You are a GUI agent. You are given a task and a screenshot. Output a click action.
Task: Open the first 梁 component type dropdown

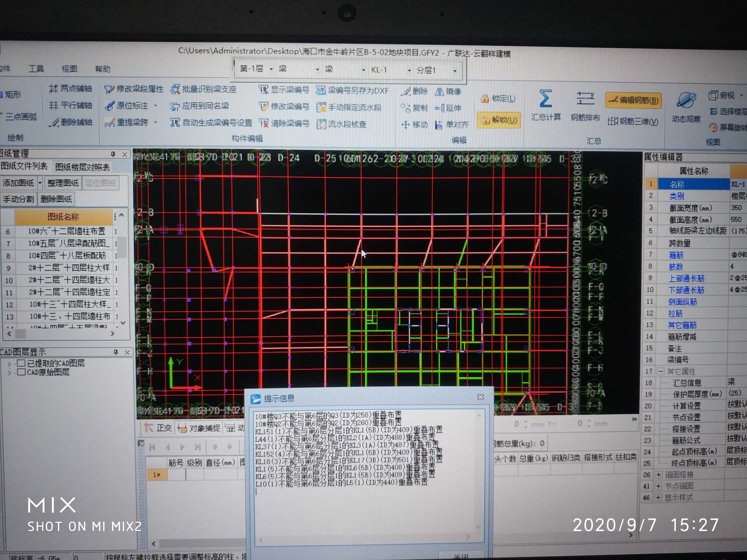click(x=317, y=69)
